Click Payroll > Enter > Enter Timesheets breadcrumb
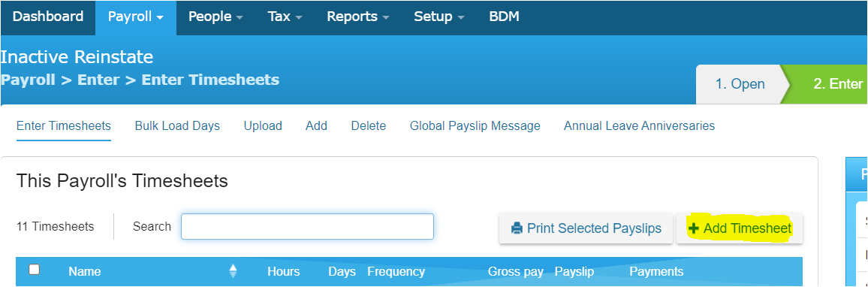Screen dimensions: 868x287 point(140,80)
